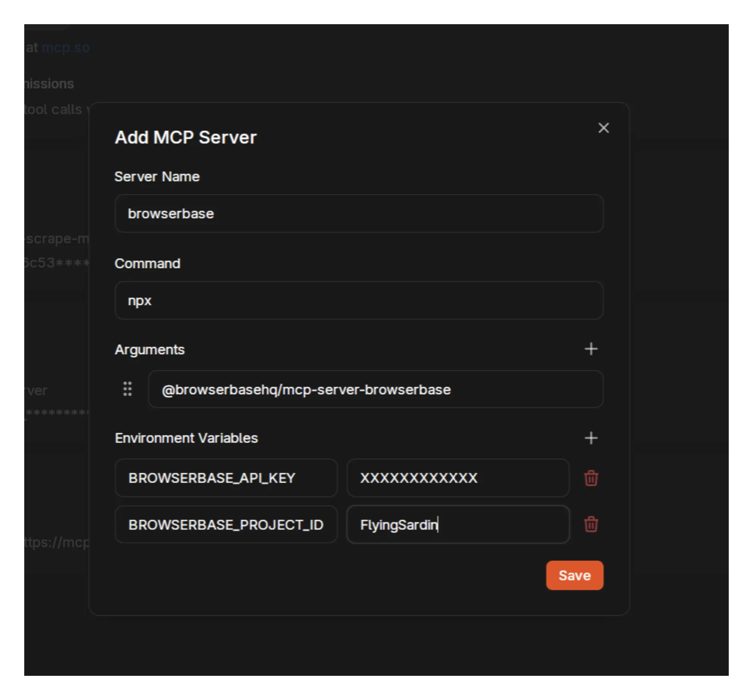Screen dimensions: 753x700
Task: Click the BROWSERBASE_PROJECT_ID name field
Action: click(x=226, y=524)
